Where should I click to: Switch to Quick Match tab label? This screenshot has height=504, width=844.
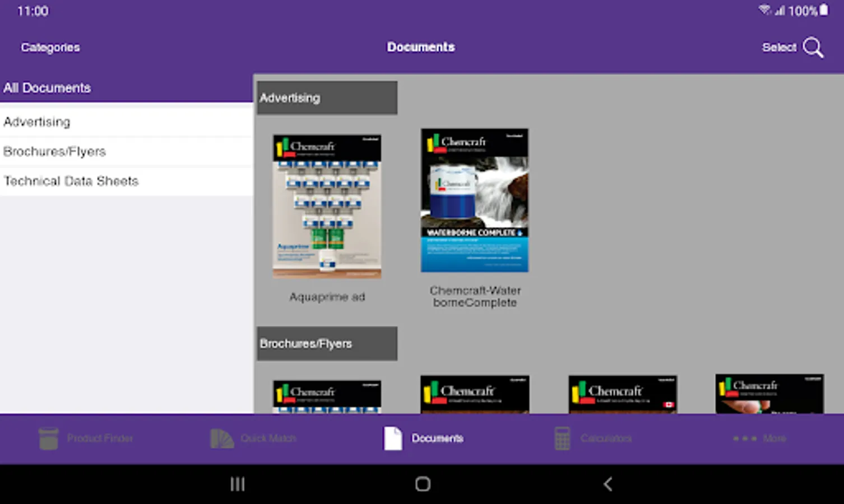268,438
